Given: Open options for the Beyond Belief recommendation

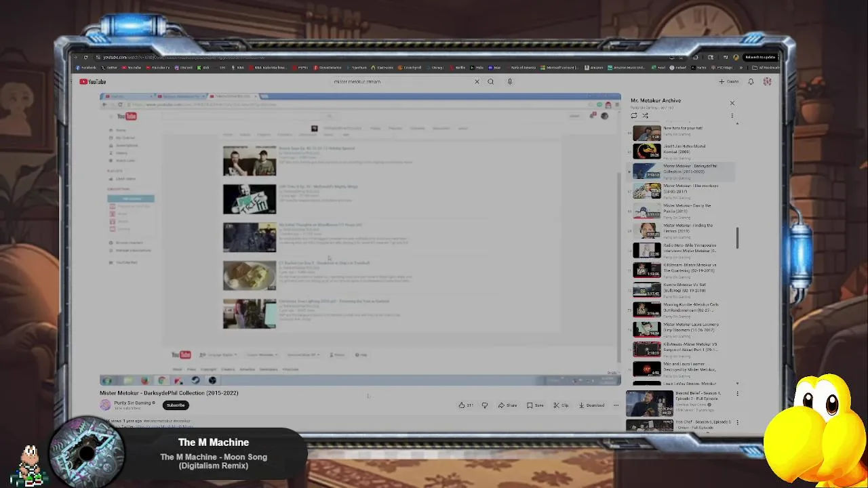Looking at the screenshot, I should [x=737, y=394].
